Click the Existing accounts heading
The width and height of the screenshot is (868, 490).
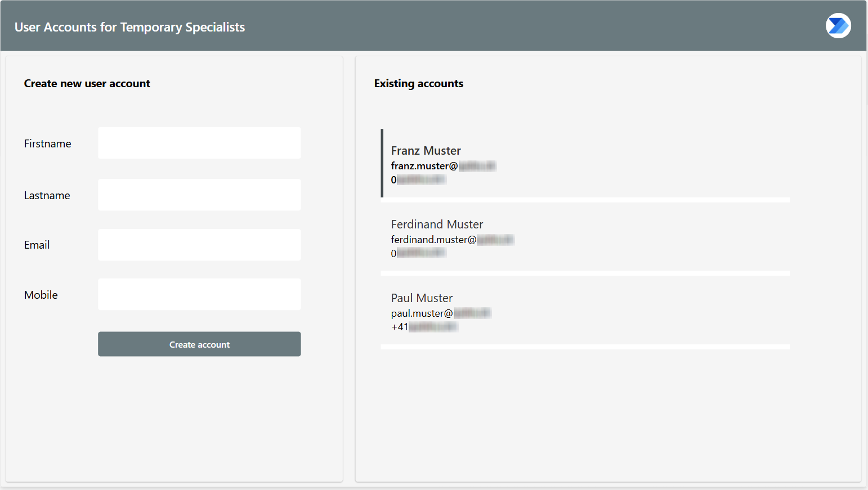point(418,83)
